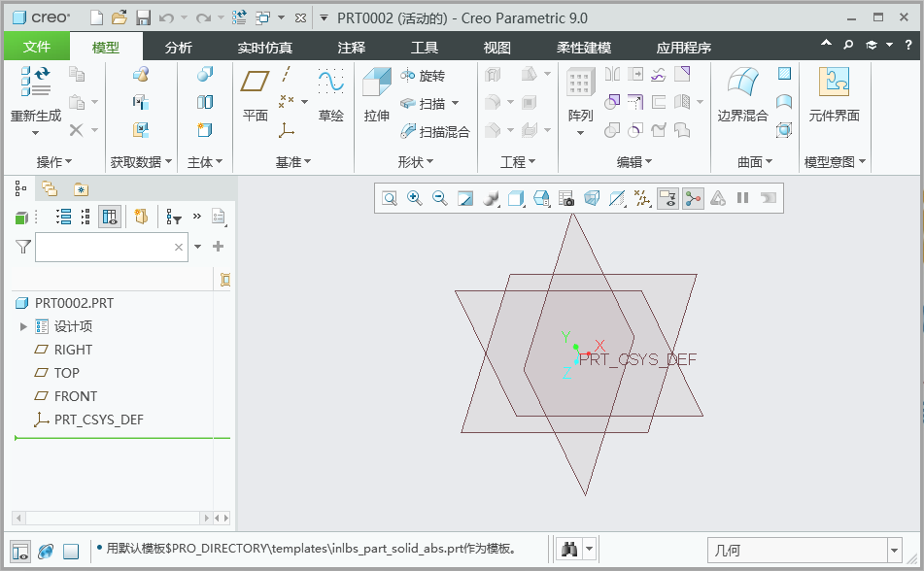Expand the 形状 group dropdown
The image size is (924, 571).
click(x=416, y=162)
